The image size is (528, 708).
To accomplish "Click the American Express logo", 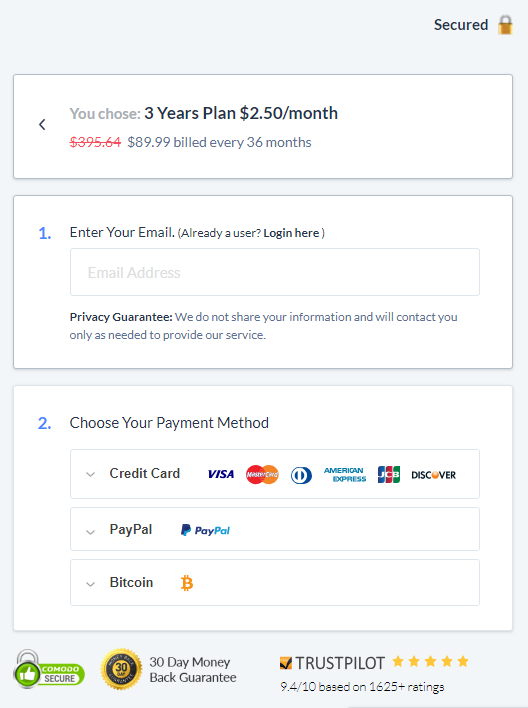I will [345, 475].
